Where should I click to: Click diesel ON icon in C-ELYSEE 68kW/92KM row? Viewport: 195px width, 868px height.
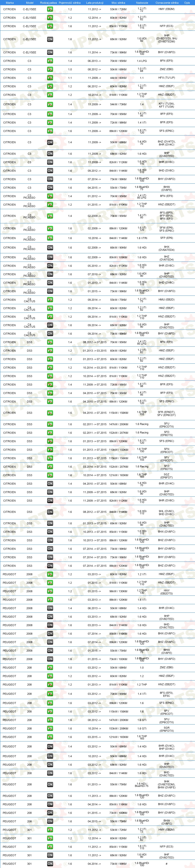coord(50,39)
